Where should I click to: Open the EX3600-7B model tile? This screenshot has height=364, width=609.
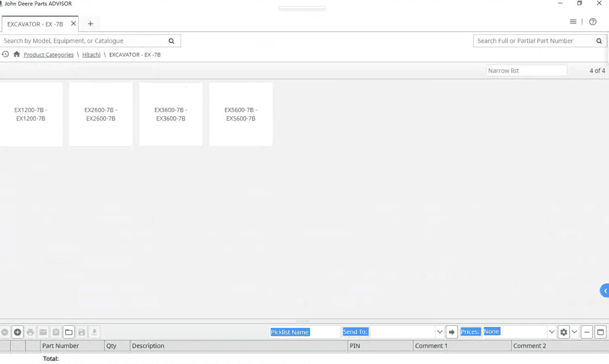171,114
